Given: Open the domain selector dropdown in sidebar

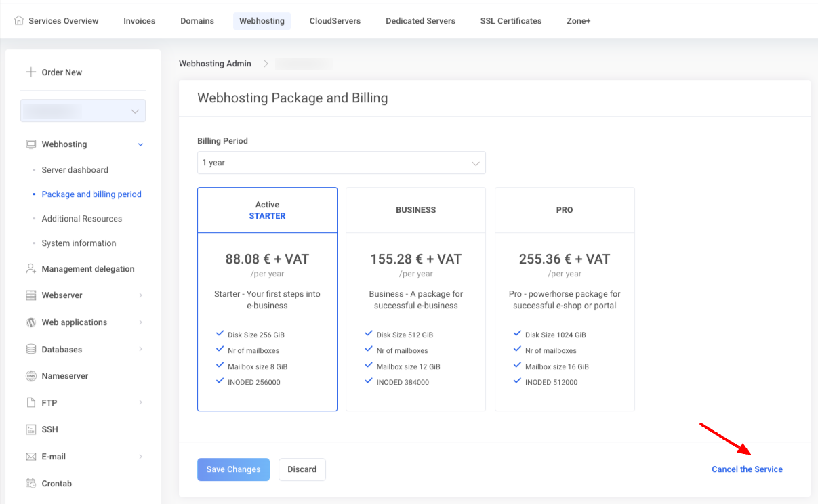Looking at the screenshot, I should [83, 111].
